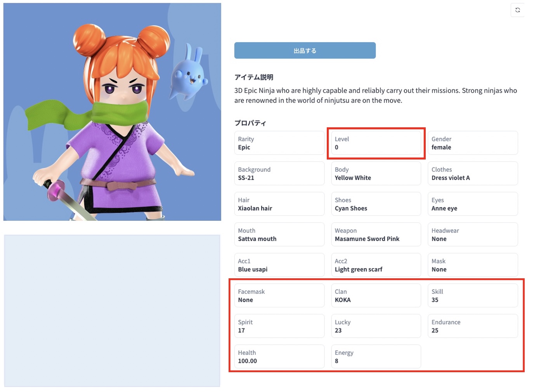Click the Facemask None property

[279, 295]
